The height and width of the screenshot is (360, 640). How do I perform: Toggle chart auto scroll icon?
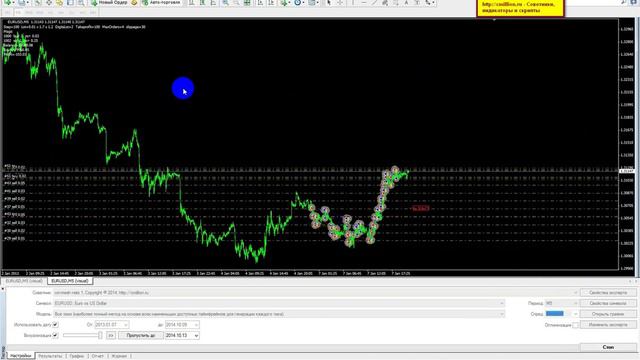(260, 2)
